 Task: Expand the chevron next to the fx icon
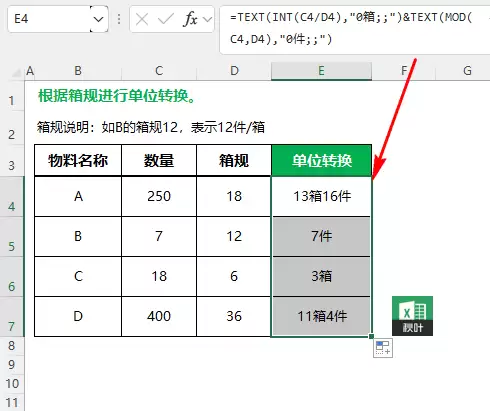click(x=208, y=19)
